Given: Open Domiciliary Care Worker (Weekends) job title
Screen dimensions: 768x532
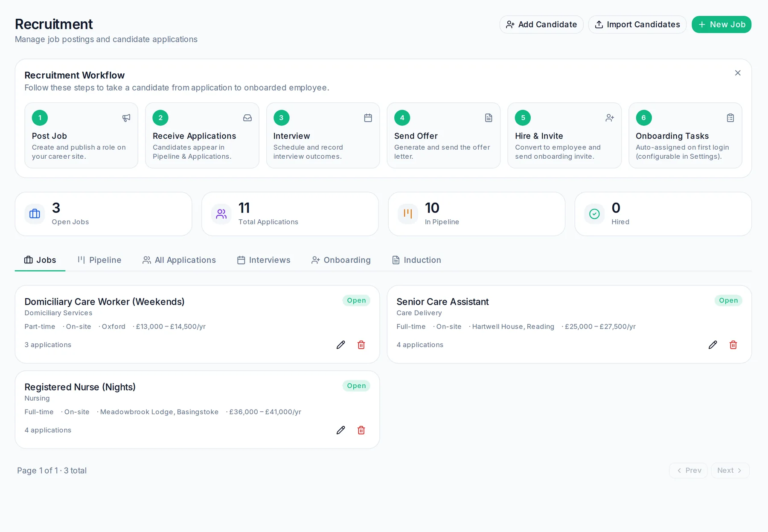Looking at the screenshot, I should pos(105,302).
